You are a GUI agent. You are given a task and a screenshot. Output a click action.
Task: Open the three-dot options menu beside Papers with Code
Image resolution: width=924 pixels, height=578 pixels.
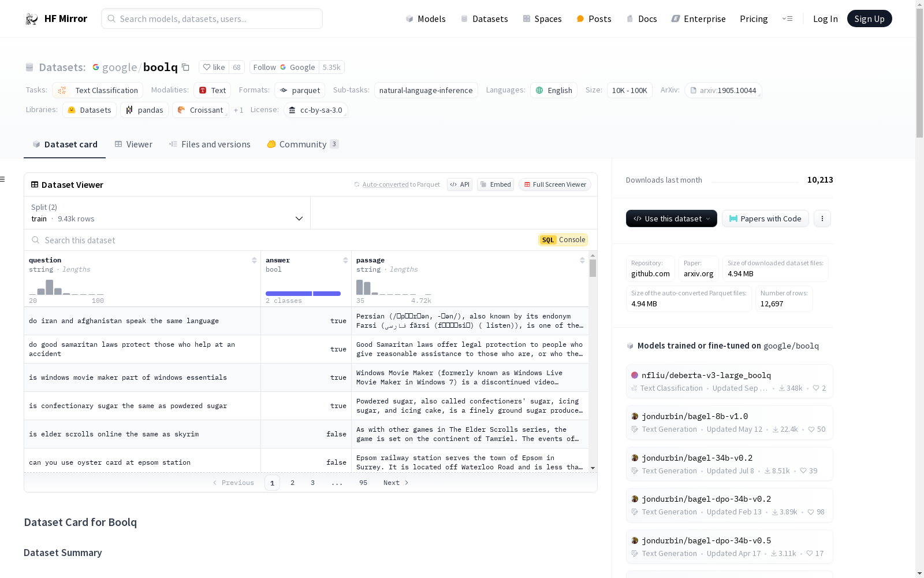[822, 218]
